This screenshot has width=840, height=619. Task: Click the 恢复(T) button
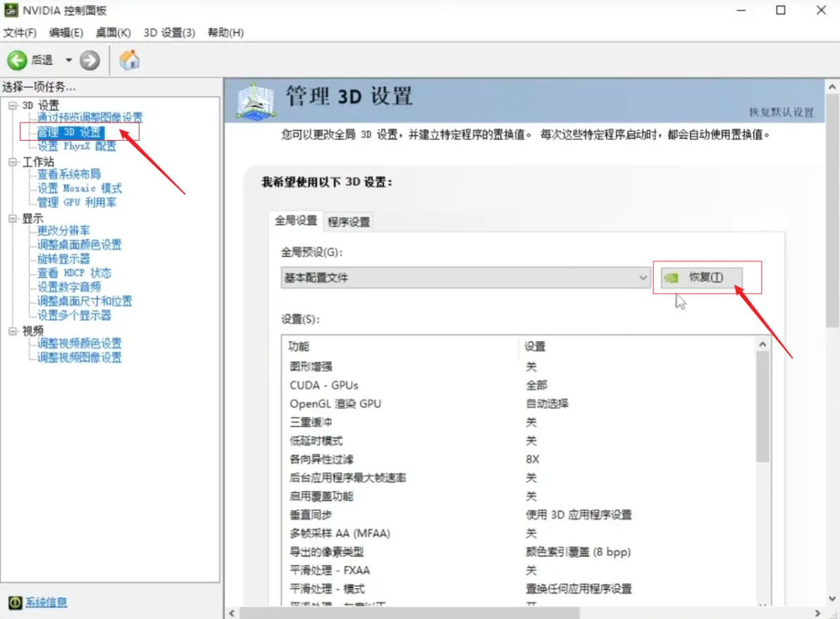701,277
